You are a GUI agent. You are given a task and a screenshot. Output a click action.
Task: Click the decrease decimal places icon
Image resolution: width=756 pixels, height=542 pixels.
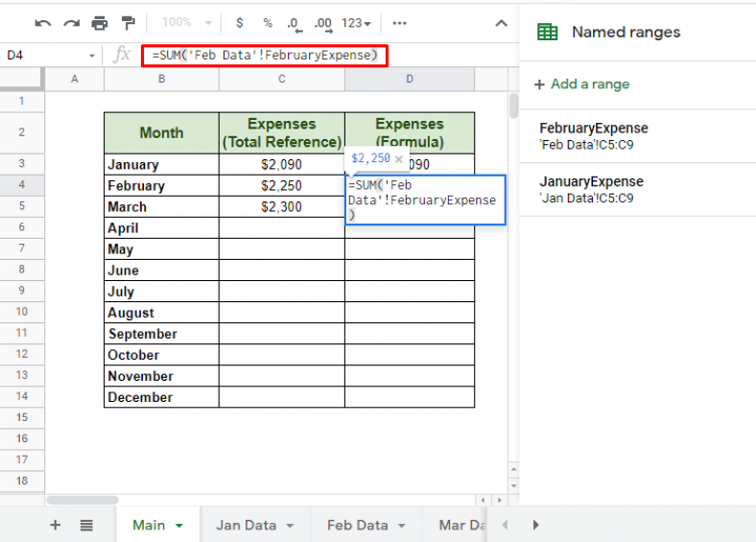294,23
